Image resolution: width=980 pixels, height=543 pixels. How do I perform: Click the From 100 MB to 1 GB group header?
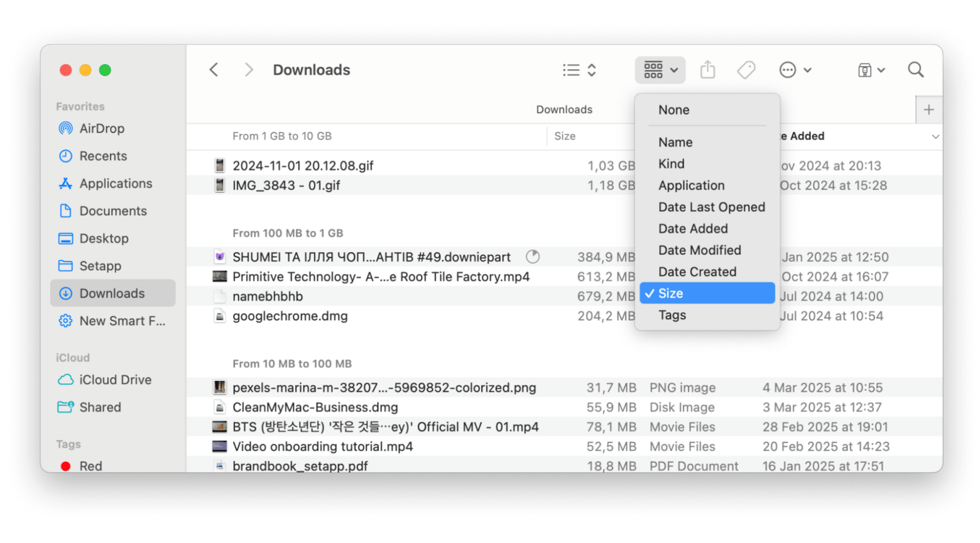click(288, 233)
